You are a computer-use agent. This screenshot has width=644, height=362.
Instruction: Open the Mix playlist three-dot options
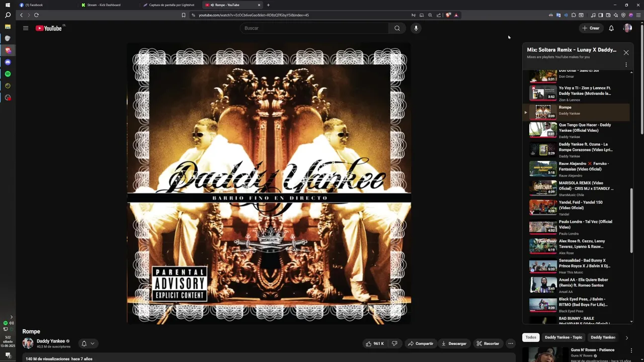pos(626,65)
